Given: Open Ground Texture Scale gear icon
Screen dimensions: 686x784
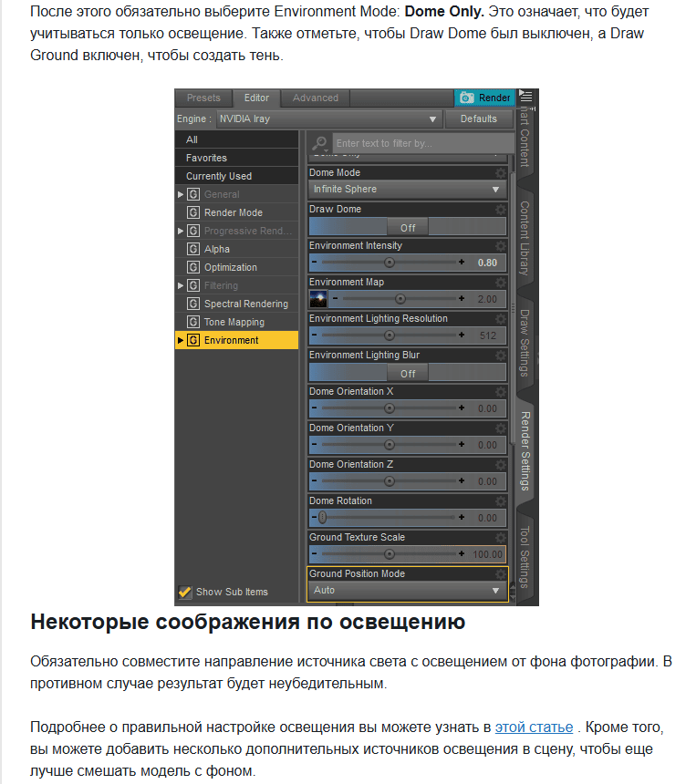Looking at the screenshot, I should coord(501,538).
